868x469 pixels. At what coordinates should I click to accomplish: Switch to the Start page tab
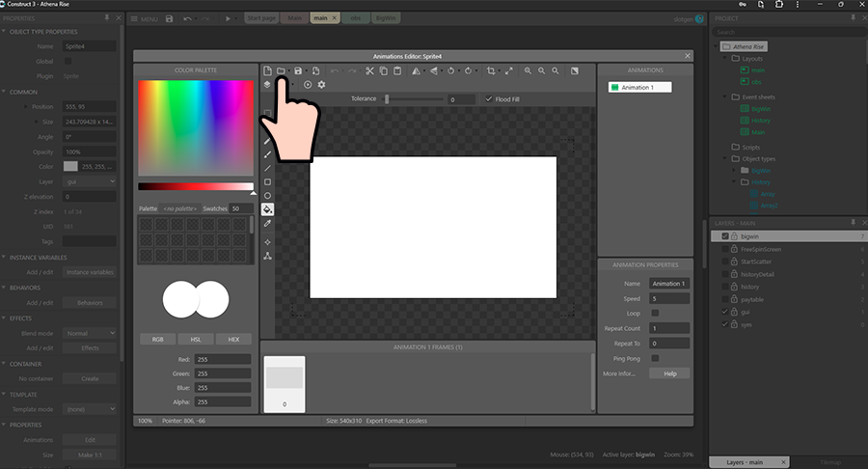(x=261, y=18)
